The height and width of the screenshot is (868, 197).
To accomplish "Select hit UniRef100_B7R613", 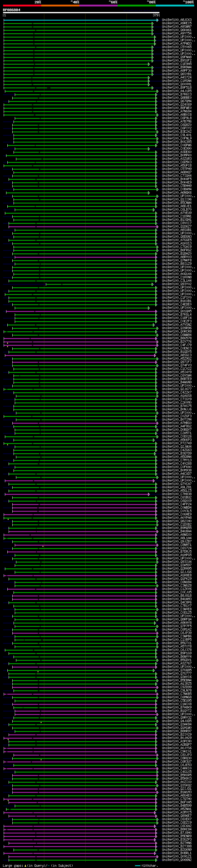I will 177,94.
